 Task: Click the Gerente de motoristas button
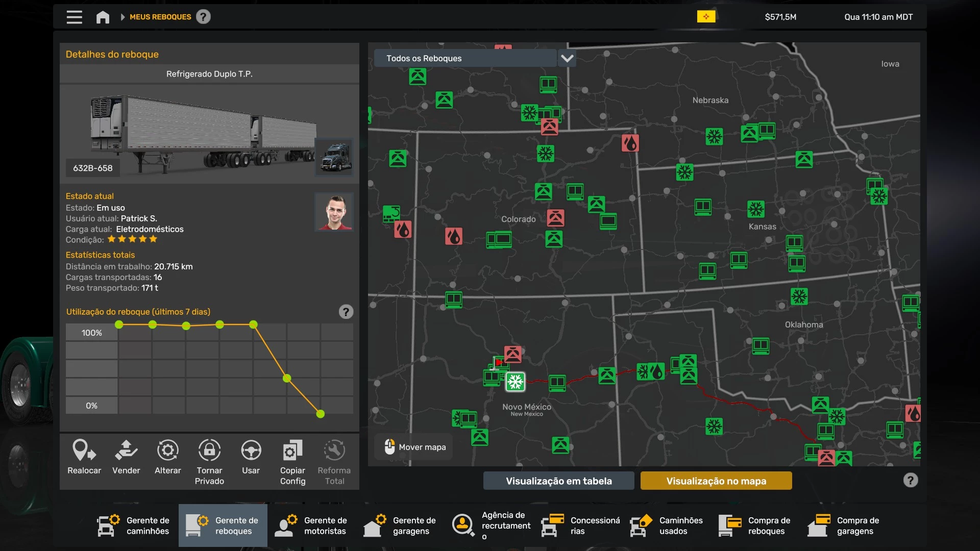pyautogui.click(x=311, y=525)
